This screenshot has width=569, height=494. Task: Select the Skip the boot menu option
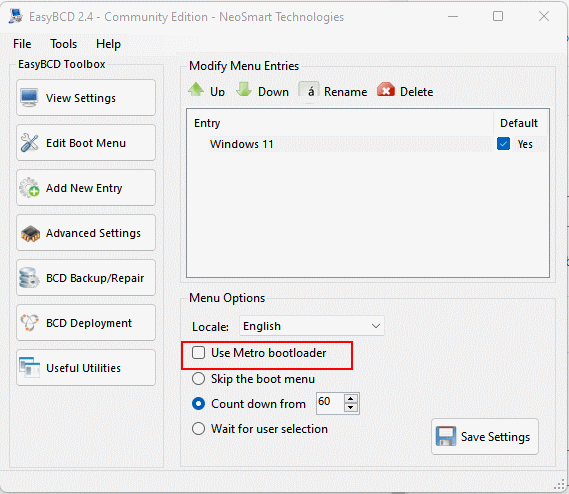(198, 379)
